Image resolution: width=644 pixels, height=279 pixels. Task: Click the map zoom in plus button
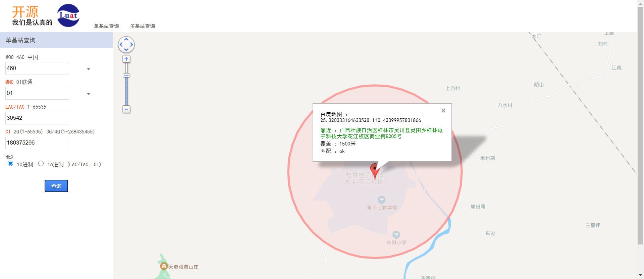coord(126,59)
